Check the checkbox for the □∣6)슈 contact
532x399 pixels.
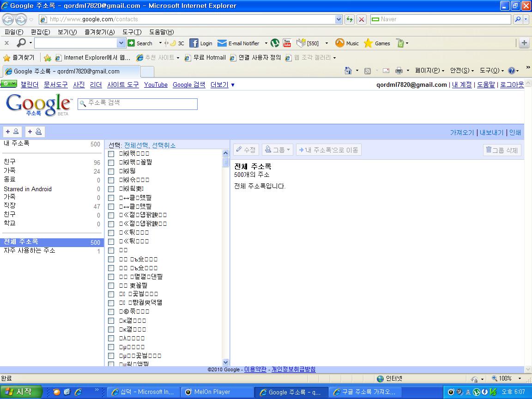[x=111, y=180]
